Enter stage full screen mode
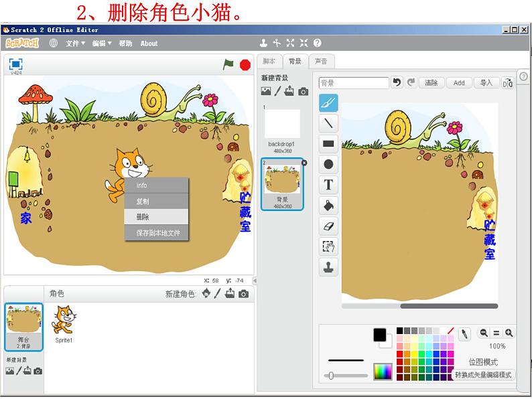Image resolution: width=532 pixels, height=399 pixels. [x=15, y=64]
